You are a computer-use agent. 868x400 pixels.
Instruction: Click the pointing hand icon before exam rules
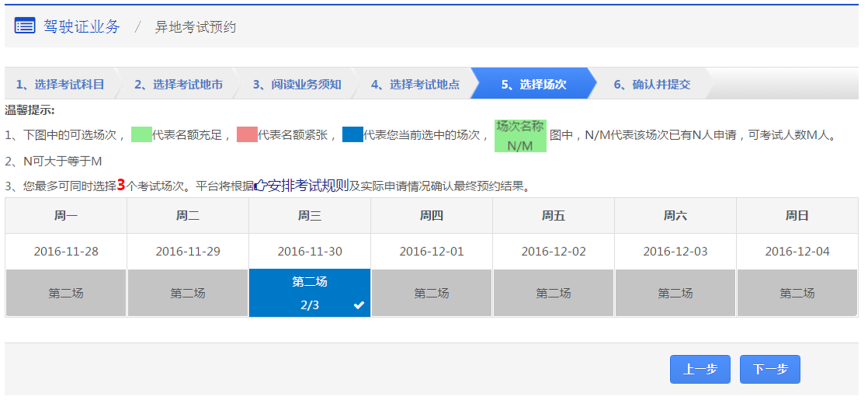pos(260,186)
